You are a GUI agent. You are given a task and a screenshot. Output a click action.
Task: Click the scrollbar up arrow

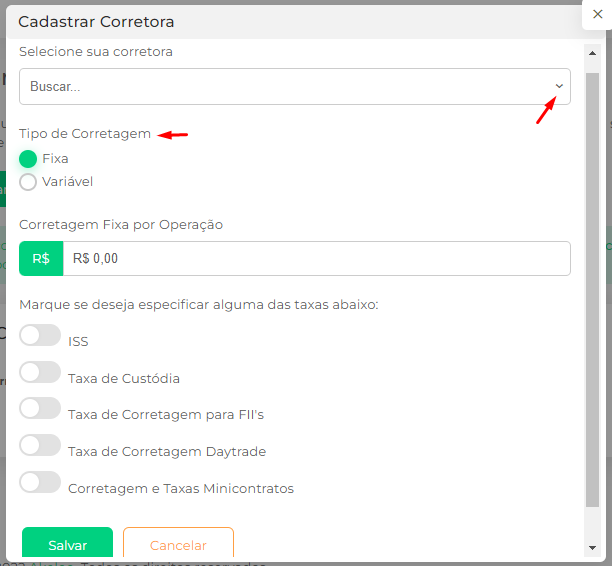(592, 53)
